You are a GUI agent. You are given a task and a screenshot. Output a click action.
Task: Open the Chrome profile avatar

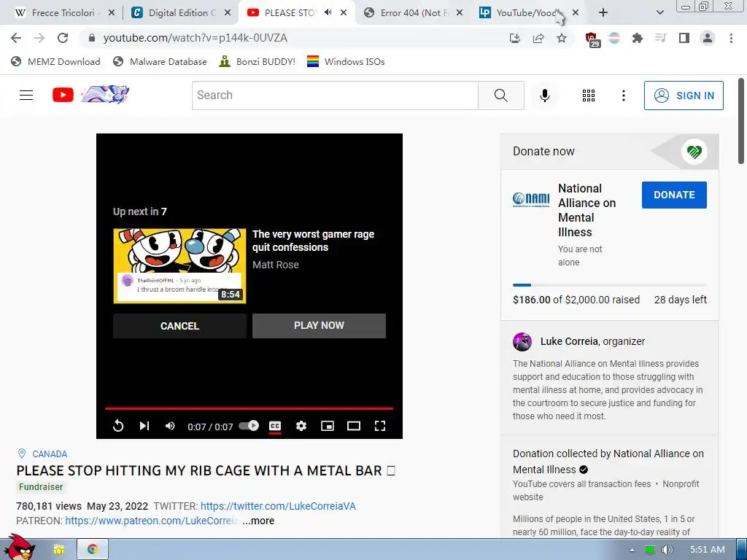click(708, 38)
